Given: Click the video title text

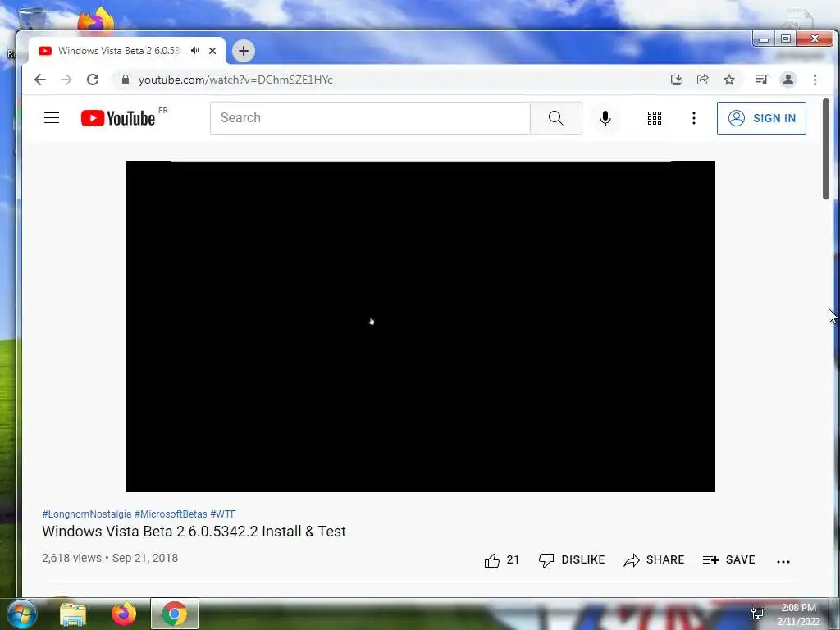Looking at the screenshot, I should 194,532.
